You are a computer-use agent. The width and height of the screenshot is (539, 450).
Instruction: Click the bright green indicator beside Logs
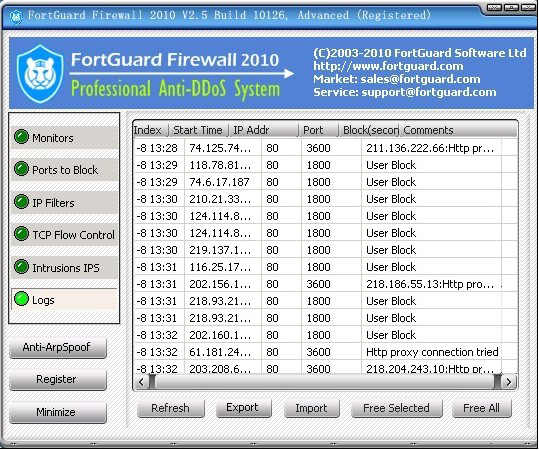21,299
